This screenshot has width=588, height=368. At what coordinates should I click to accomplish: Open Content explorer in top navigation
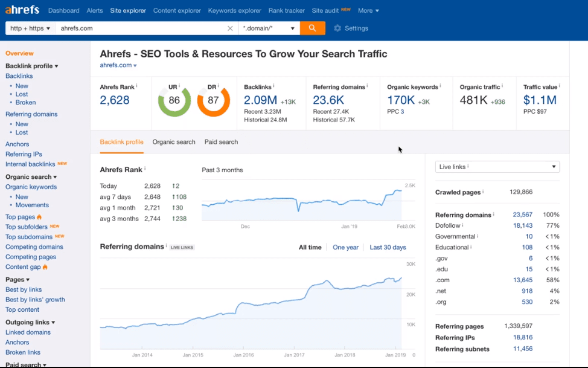(177, 10)
